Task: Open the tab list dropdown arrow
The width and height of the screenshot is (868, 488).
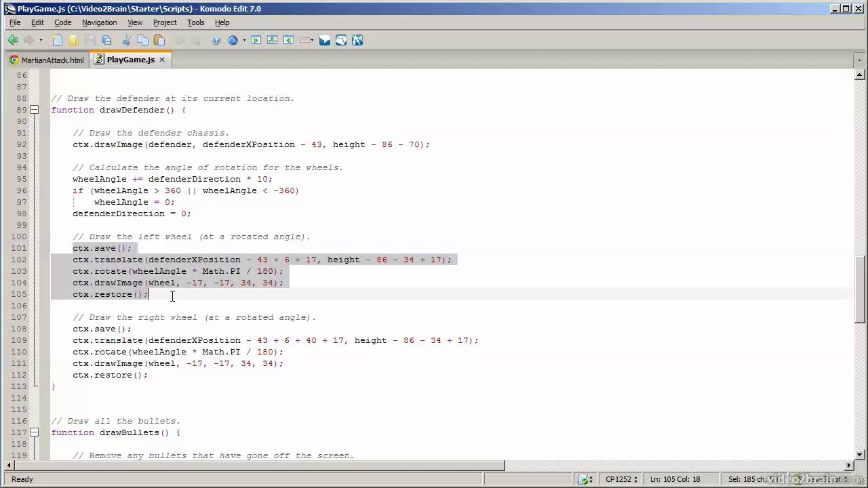Action: (859, 60)
